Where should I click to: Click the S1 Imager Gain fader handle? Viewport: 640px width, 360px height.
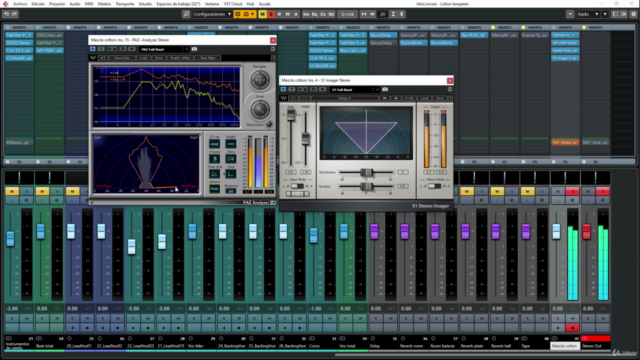291,116
